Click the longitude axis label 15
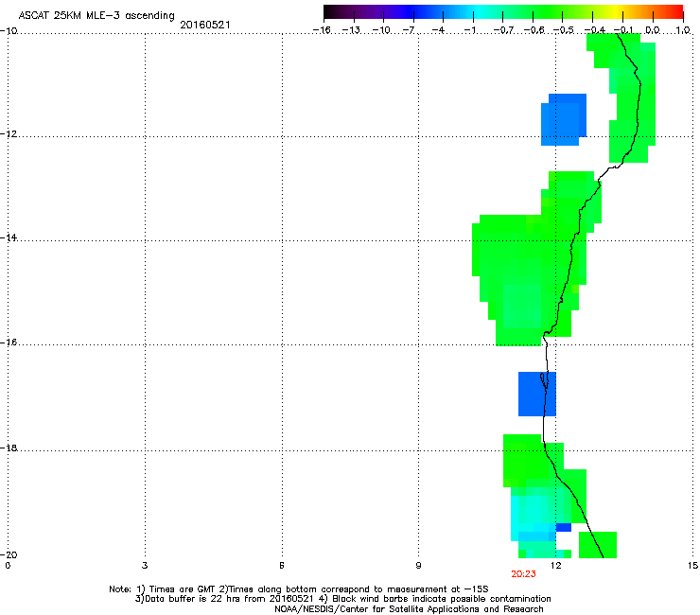The width and height of the screenshot is (700, 615). pos(692,566)
